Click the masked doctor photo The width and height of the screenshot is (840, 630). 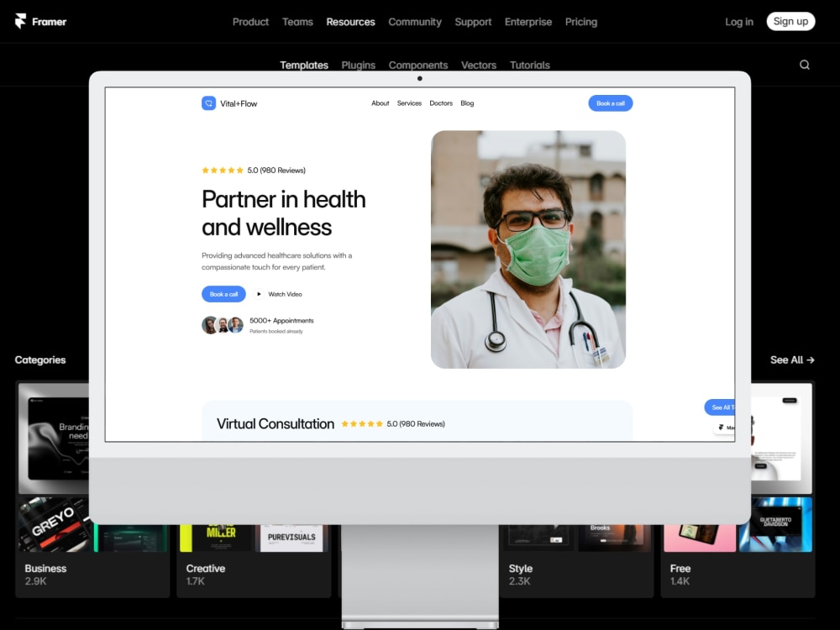point(528,249)
